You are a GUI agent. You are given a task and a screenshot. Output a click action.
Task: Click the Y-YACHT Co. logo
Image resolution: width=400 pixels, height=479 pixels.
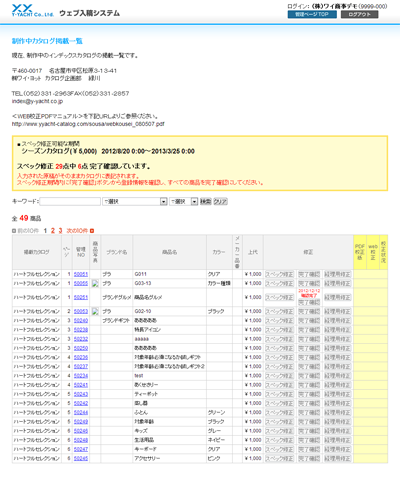click(32, 11)
